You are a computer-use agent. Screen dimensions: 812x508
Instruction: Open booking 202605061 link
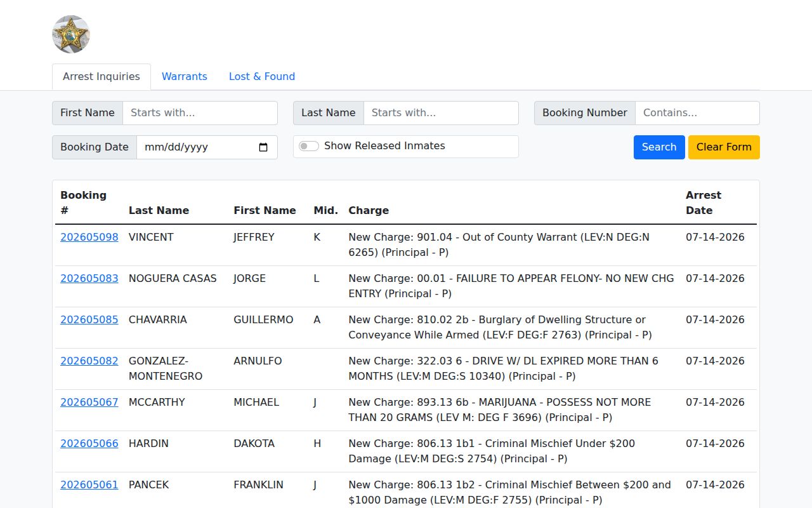tap(89, 485)
